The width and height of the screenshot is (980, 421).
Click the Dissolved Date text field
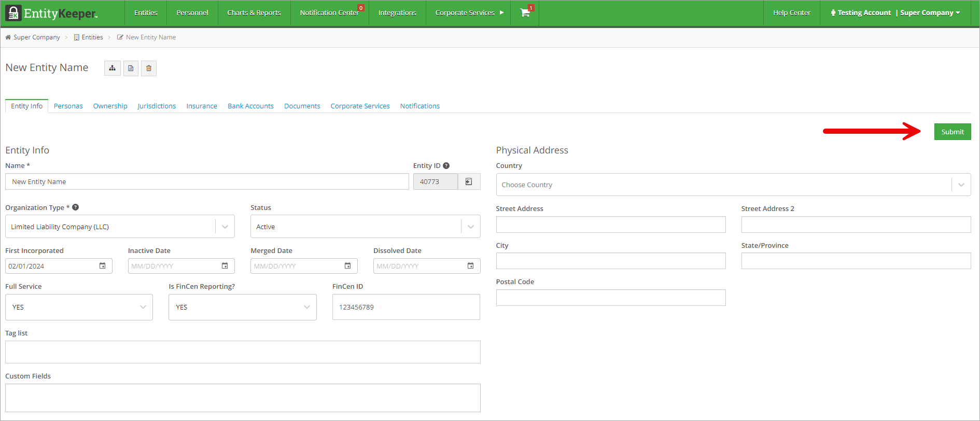click(427, 266)
